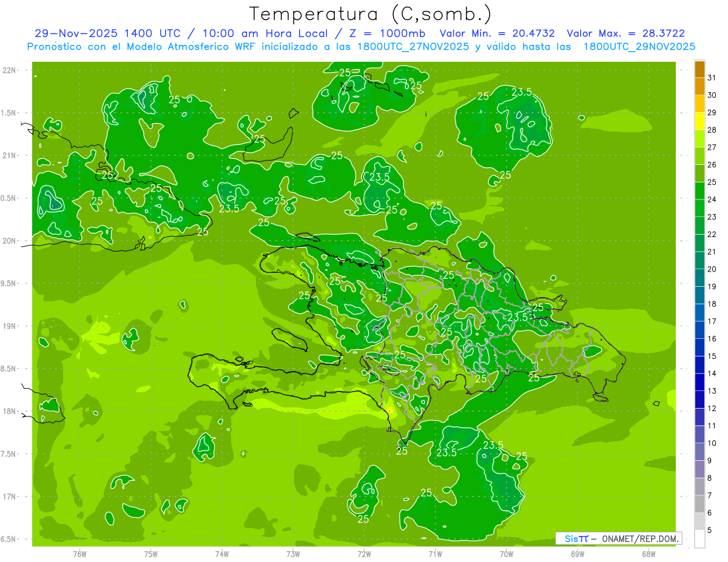Click the "74W" longitude axis label

point(222,554)
